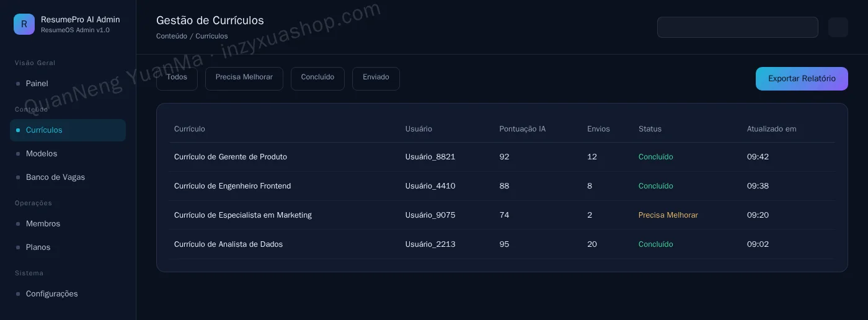Click the square button next to search field

click(x=838, y=27)
